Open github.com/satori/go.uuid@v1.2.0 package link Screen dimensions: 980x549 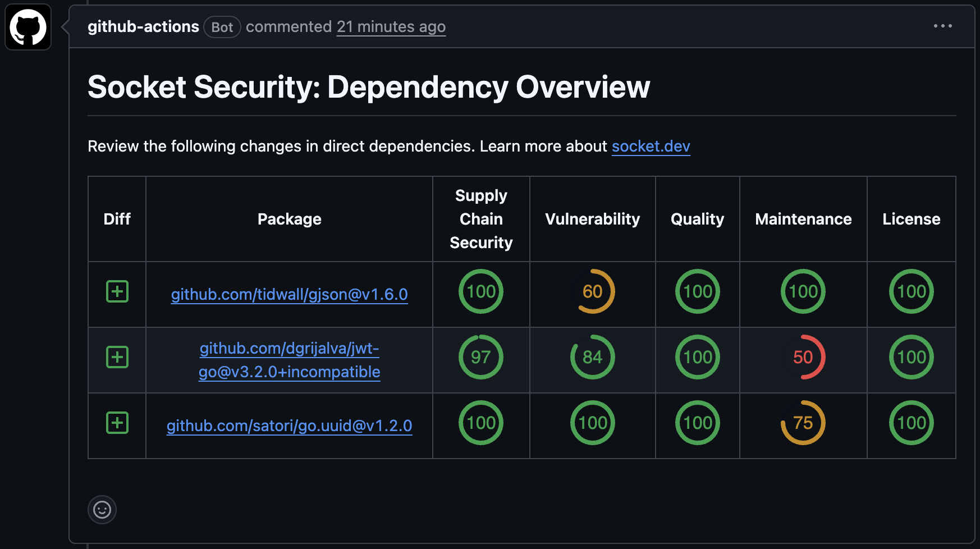coord(289,426)
